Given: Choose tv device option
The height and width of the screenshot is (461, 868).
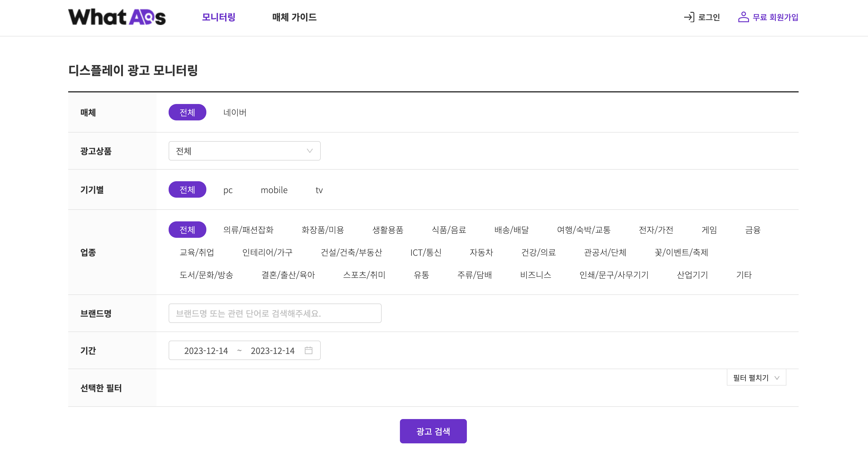Looking at the screenshot, I should (319, 190).
